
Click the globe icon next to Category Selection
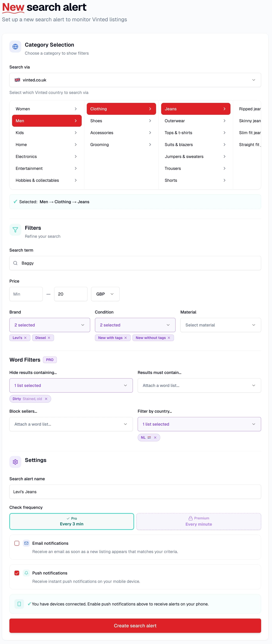tap(15, 46)
